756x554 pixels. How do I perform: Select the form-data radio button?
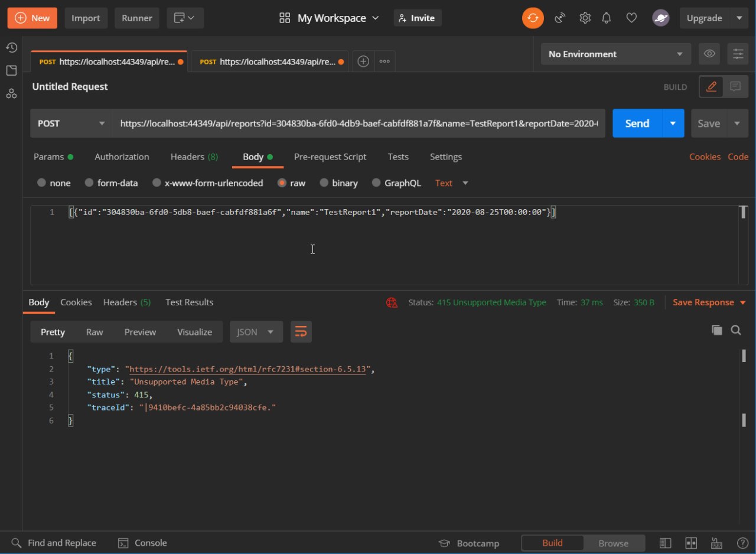89,183
